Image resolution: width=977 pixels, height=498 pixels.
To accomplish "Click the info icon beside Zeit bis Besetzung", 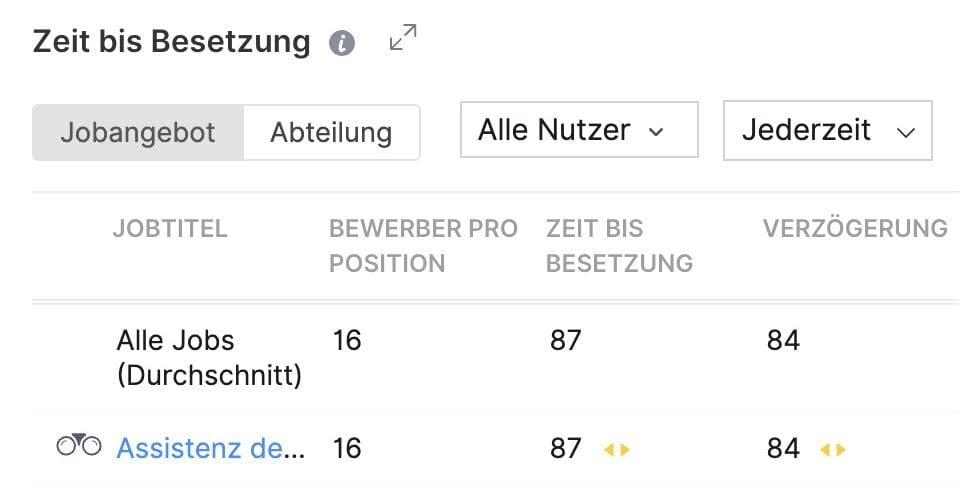I will coord(341,44).
